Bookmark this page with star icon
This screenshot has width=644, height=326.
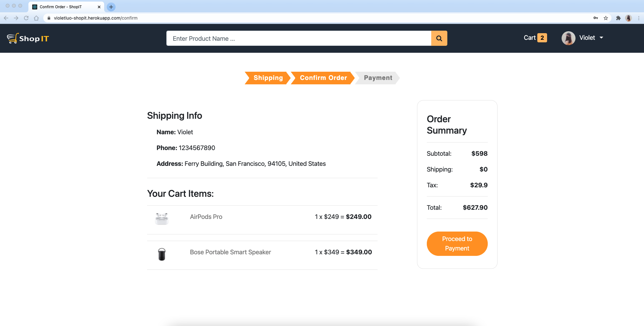pyautogui.click(x=606, y=18)
